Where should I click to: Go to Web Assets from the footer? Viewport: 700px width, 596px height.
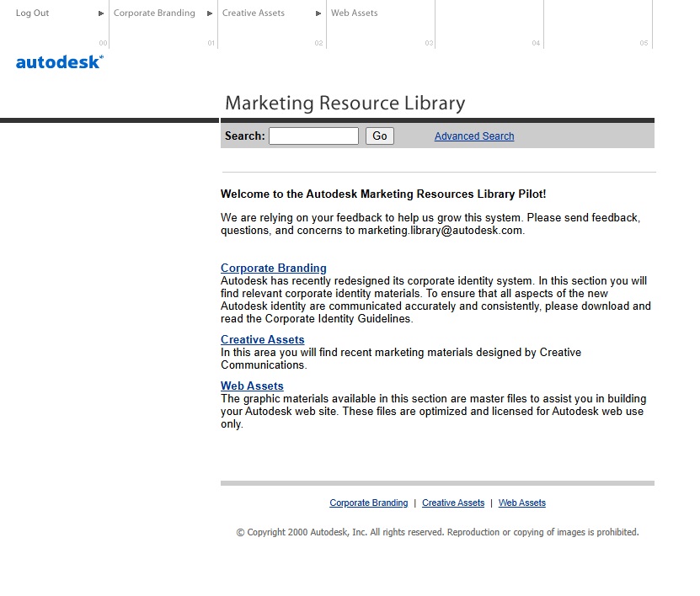tap(522, 503)
